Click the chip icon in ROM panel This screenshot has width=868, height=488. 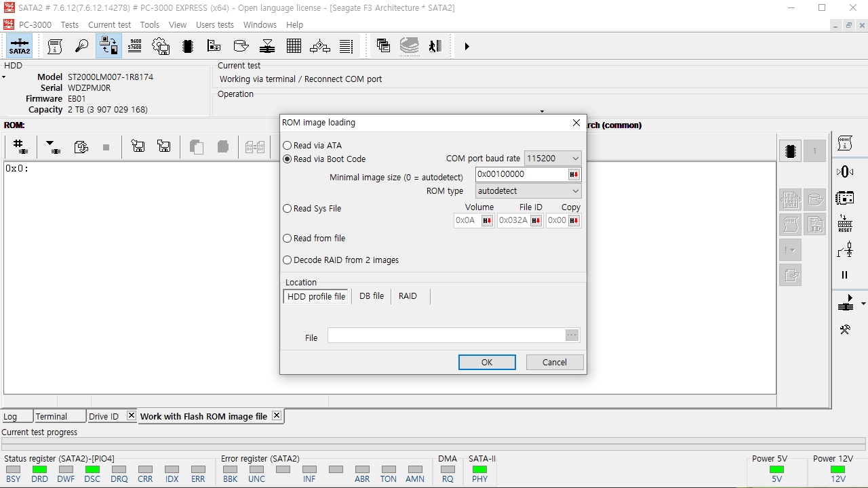790,151
